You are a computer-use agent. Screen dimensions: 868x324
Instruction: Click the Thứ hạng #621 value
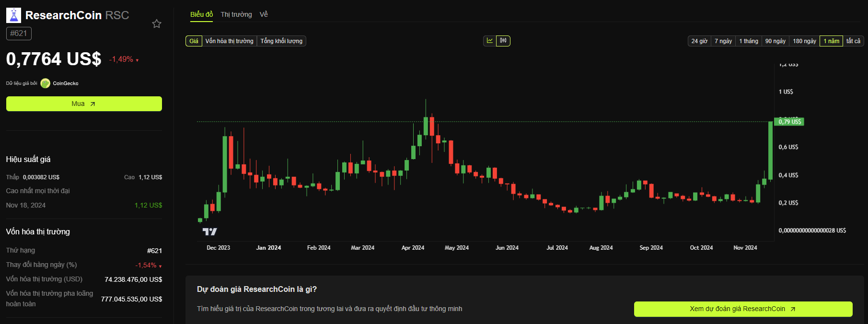click(x=154, y=251)
